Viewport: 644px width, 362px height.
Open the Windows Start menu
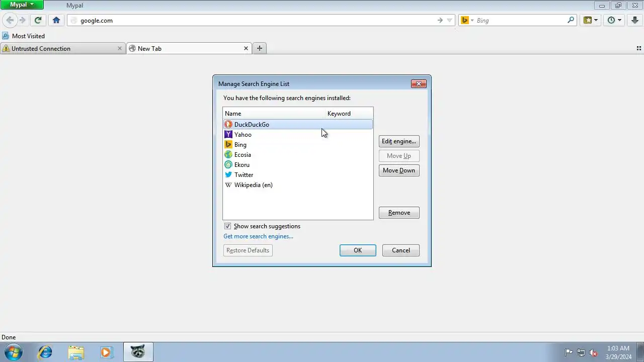[13, 352]
